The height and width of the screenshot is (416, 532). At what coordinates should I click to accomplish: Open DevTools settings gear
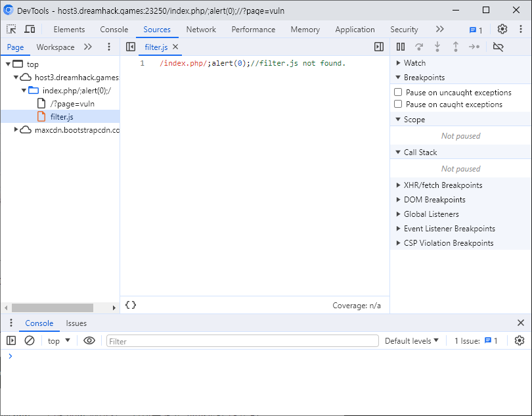tap(502, 30)
